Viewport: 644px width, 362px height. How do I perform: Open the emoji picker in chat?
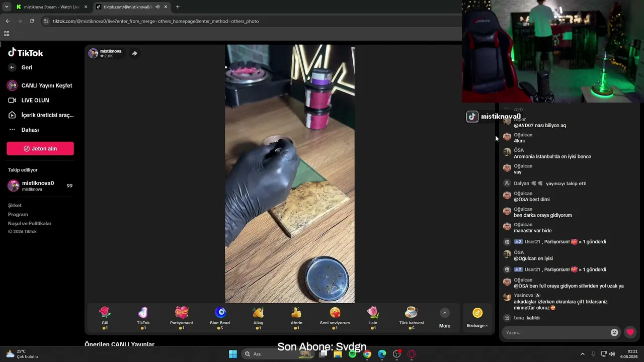[x=614, y=332]
